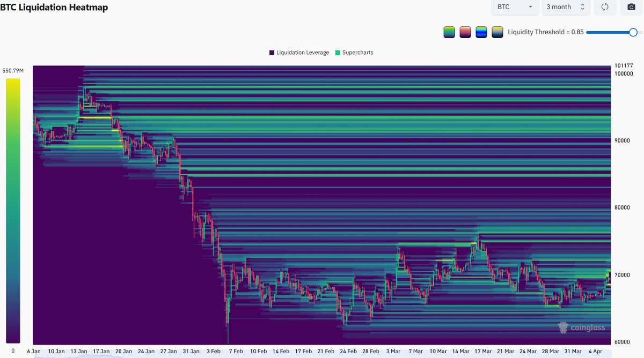The height and width of the screenshot is (358, 644).
Task: Click the camera screenshot icon
Action: [631, 7]
